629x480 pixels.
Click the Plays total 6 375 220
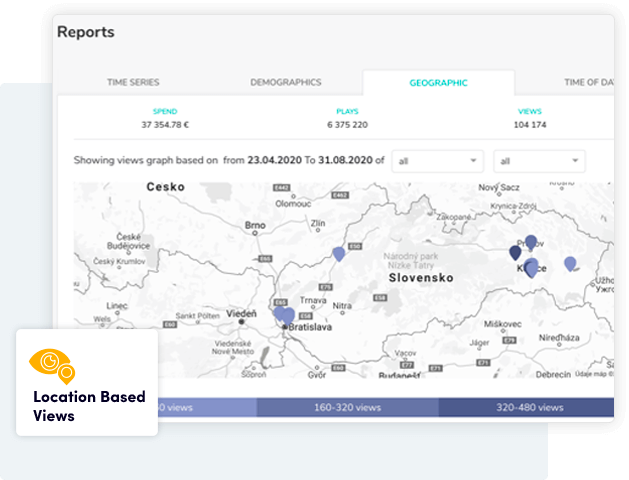[x=347, y=125]
